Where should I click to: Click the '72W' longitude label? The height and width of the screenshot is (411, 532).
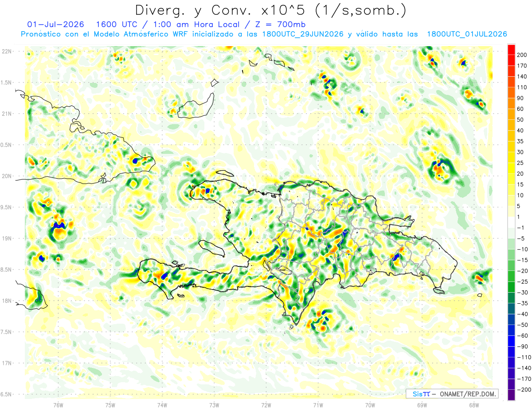(x=266, y=405)
